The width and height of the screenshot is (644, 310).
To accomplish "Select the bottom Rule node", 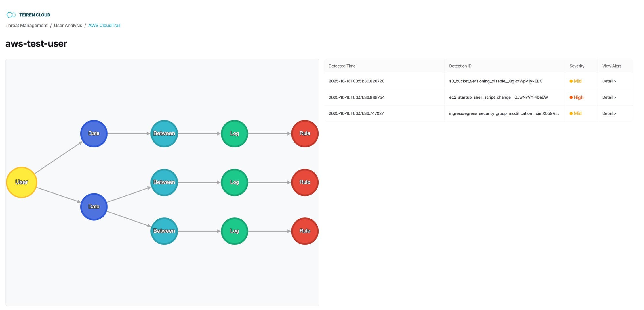I will click(x=305, y=231).
